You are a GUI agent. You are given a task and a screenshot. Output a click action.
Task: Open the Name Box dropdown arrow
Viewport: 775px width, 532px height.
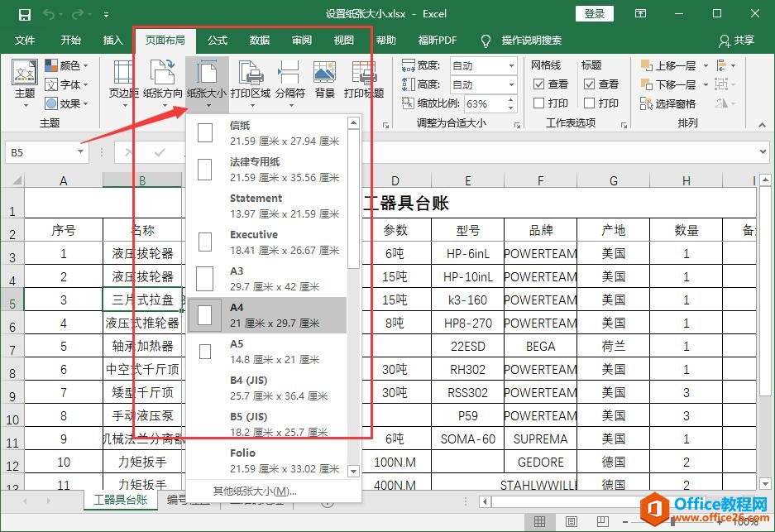(x=80, y=152)
